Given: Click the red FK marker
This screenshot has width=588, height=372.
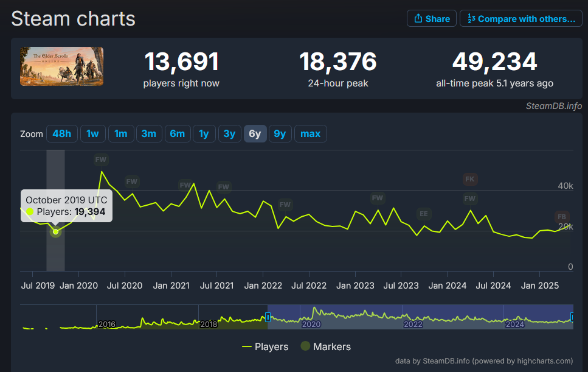Looking at the screenshot, I should 470,179.
